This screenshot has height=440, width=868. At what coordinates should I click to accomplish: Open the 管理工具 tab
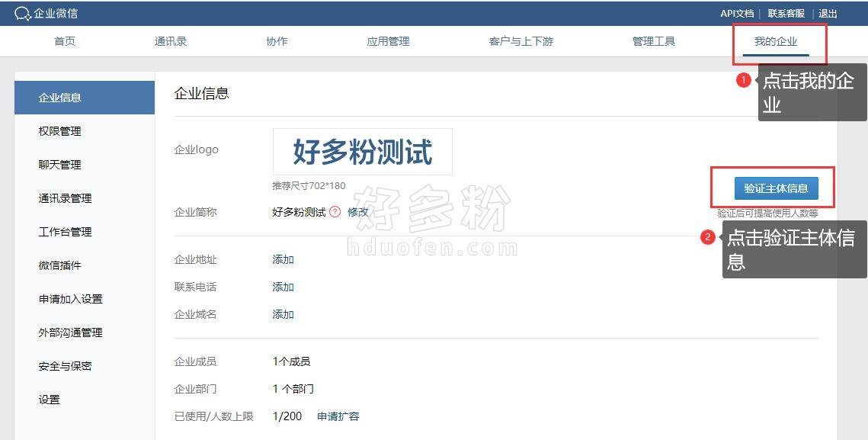tap(654, 42)
